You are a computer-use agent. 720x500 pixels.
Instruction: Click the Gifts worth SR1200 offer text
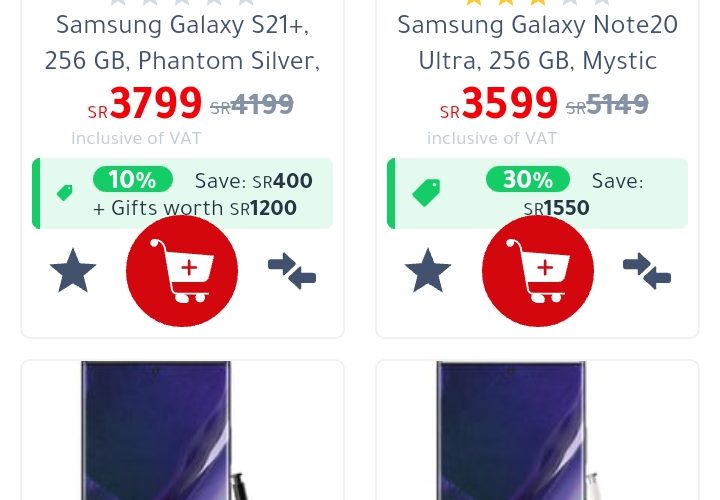coord(195,208)
